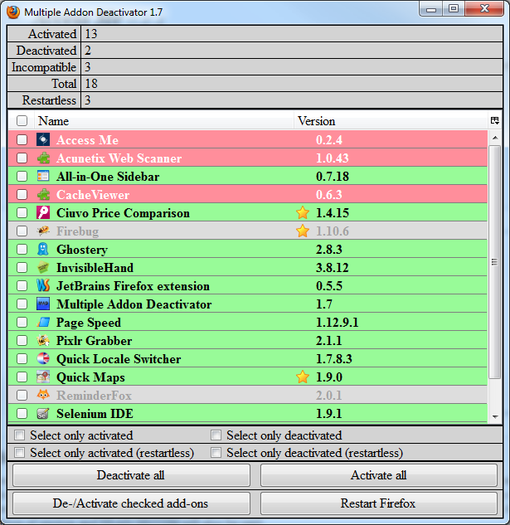Tick the Select only activated checkbox
Screen dimensions: 510x525
click(19, 435)
